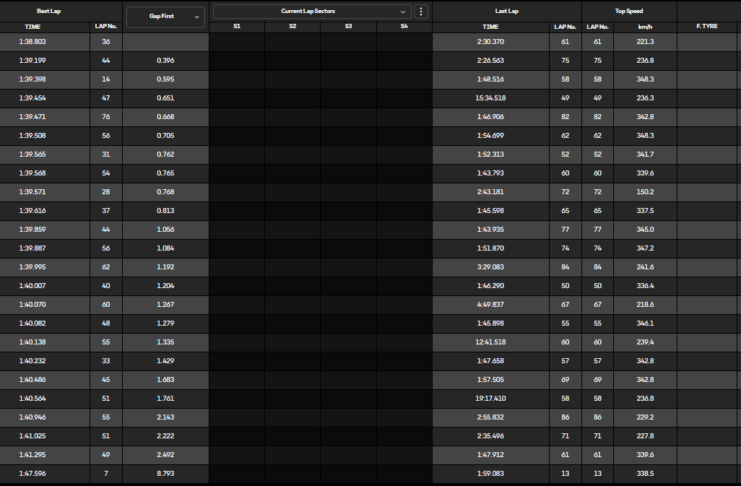741x486 pixels.
Task: Click the S3 sector column header
Action: coord(348,26)
